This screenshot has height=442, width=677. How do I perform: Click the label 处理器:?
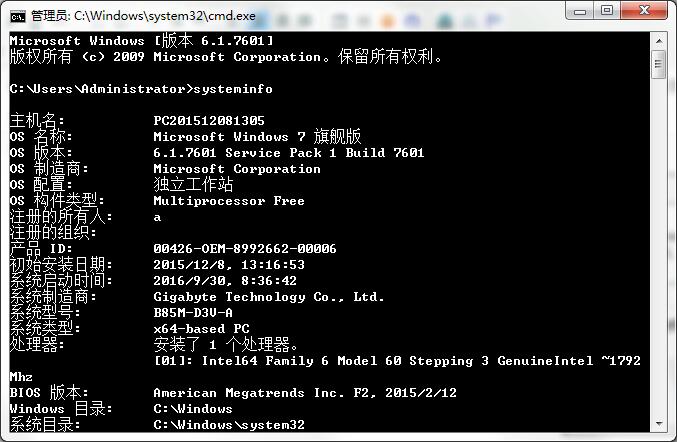pyautogui.click(x=37, y=344)
